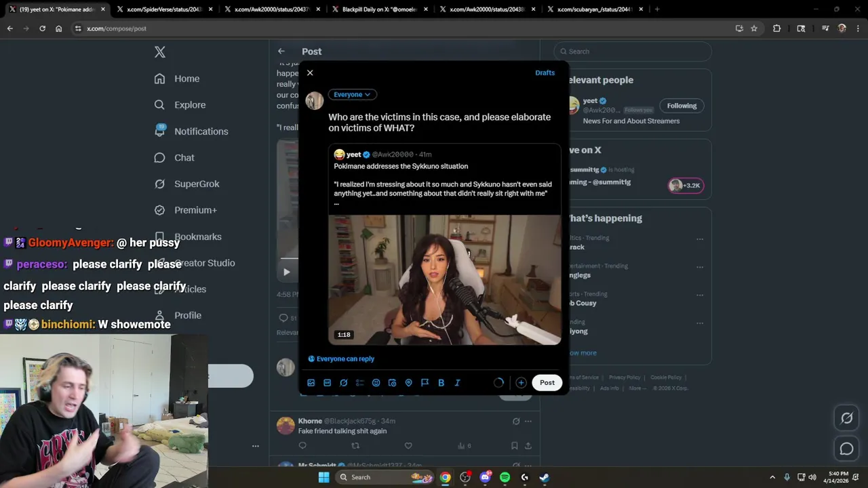Play the background post video
Image resolution: width=868 pixels, height=488 pixels.
[x=286, y=272]
